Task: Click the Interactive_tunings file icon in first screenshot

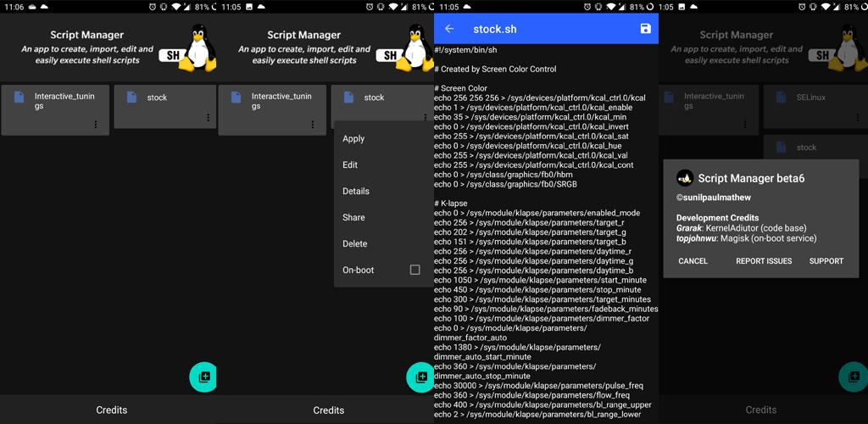Action: coord(19,97)
